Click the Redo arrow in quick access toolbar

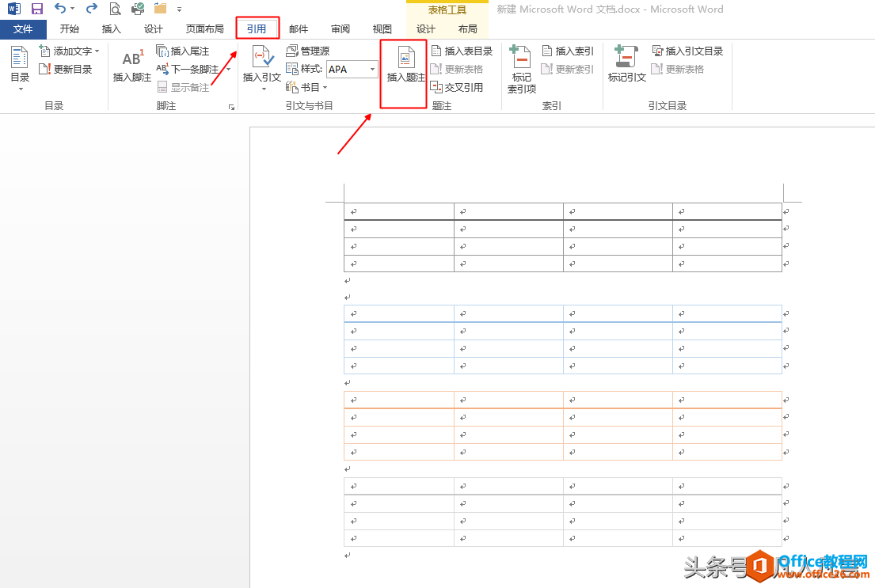point(91,9)
